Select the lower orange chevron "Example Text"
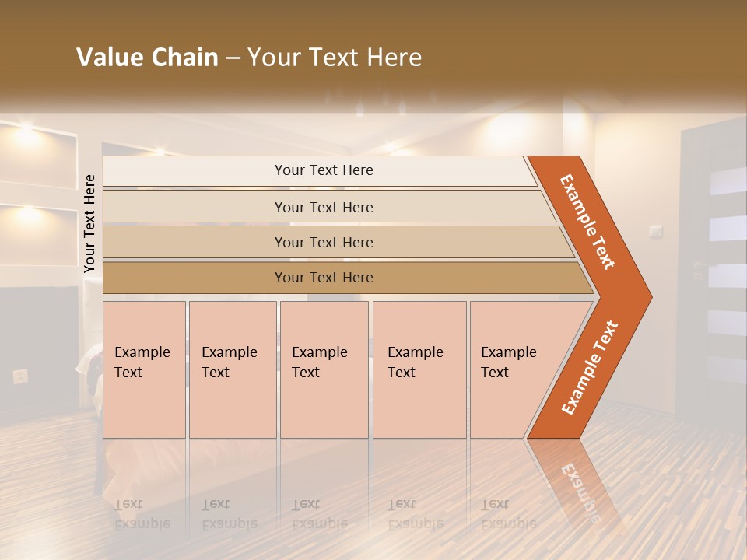This screenshot has height=560, width=747. pyautogui.click(x=589, y=369)
